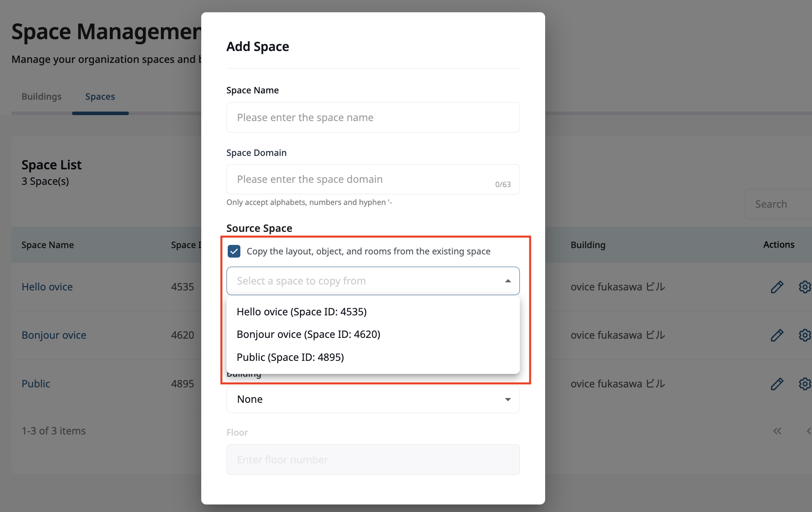Expand the Building dropdown showing None

[373, 399]
